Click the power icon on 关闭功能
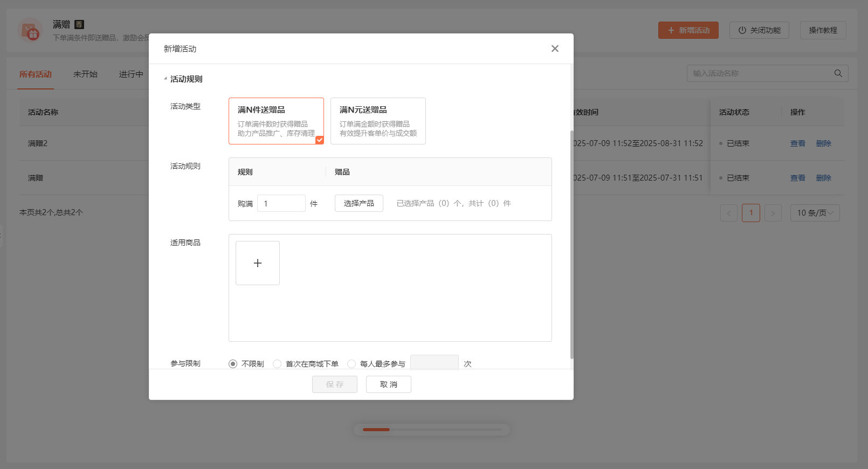This screenshot has height=469, width=868. coord(742,30)
